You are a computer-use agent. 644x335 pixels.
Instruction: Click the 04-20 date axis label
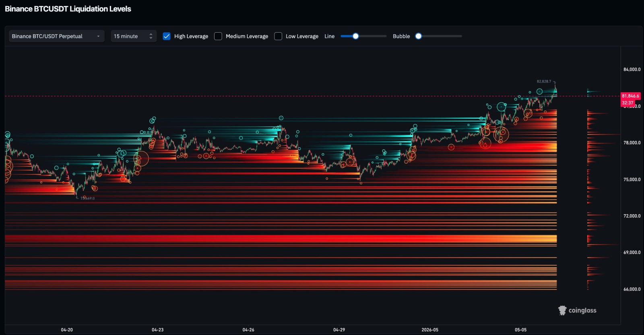click(67, 330)
